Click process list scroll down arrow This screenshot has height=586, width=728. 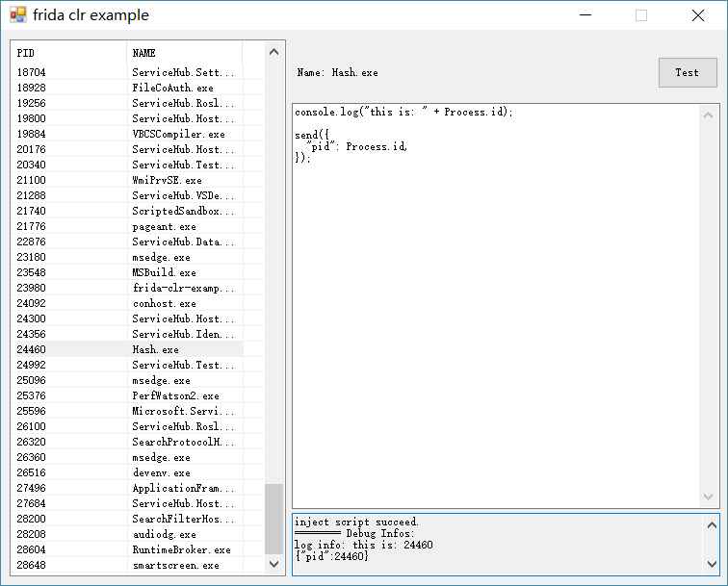[x=273, y=564]
